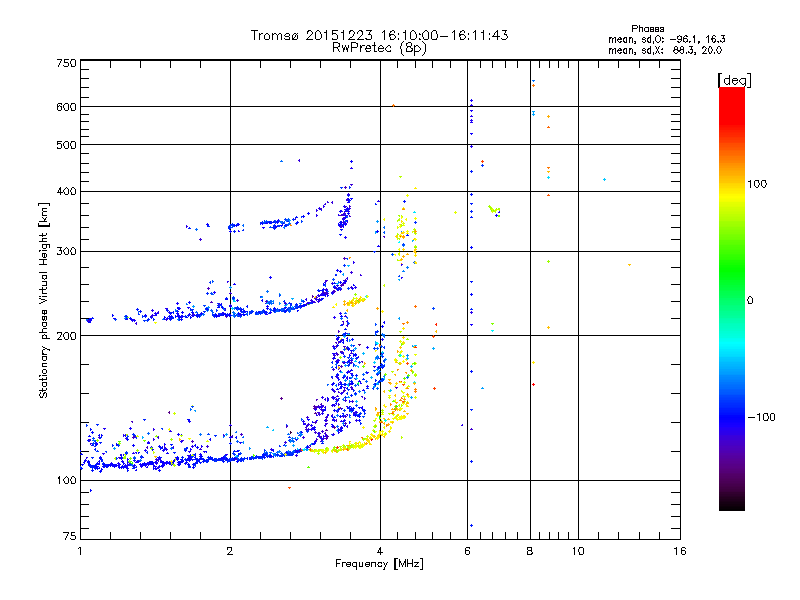Viewport: 800px width, 600px height.
Task: Click the y-axis tick label '300'
Action: point(67,251)
